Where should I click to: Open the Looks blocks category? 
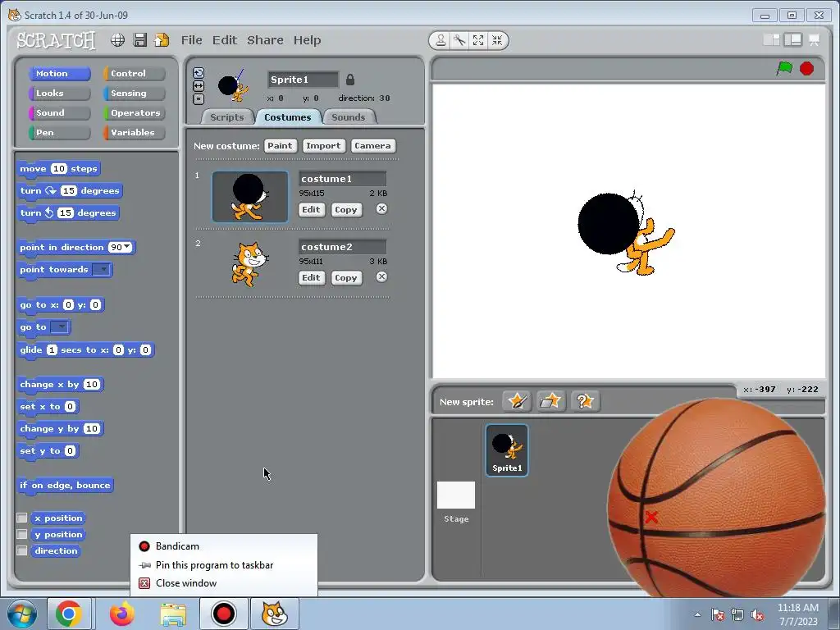pyautogui.click(x=59, y=94)
